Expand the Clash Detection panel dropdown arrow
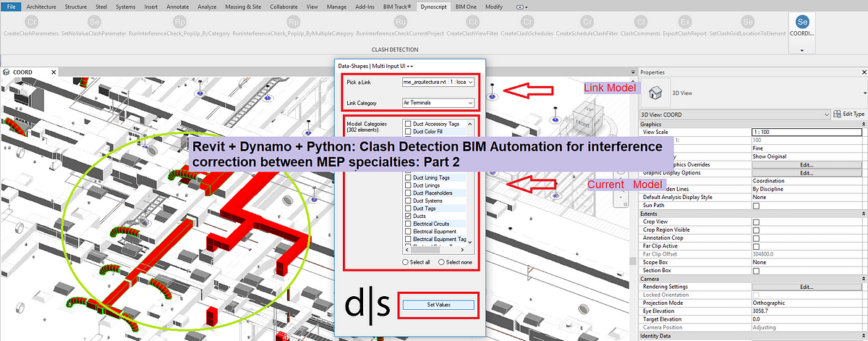This screenshot has height=341, width=868. pyautogui.click(x=801, y=51)
